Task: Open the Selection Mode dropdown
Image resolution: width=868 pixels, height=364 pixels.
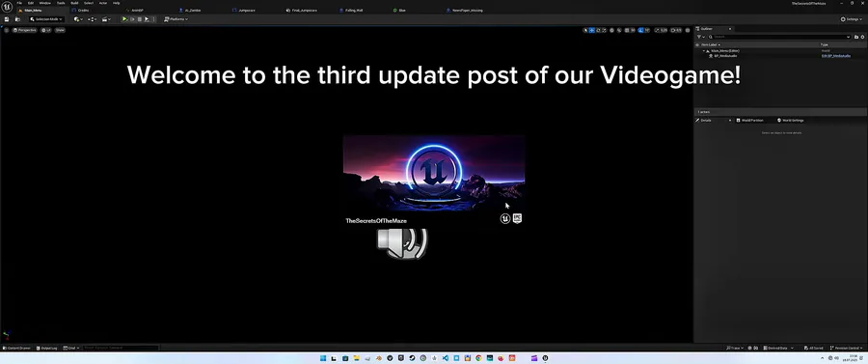Action: (46, 19)
